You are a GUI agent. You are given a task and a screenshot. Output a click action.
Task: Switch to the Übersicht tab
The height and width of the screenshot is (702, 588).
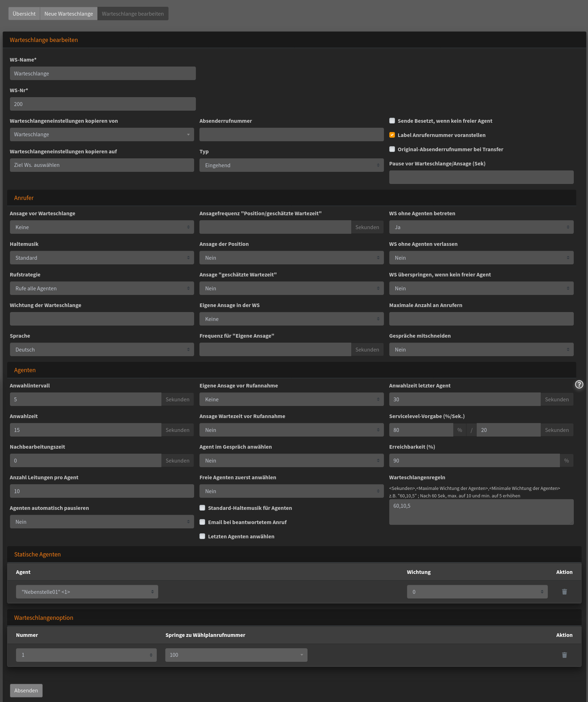24,14
